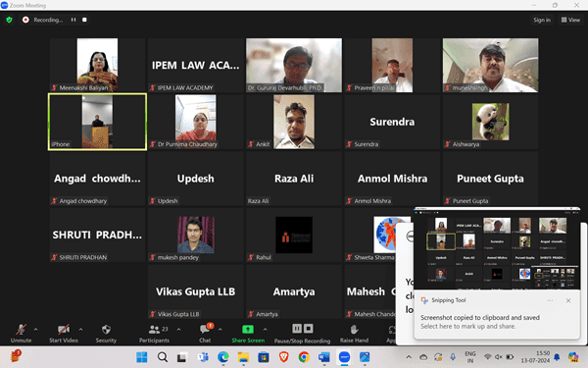588x368 pixels.
Task: Open Snipping Tool notification options (three dots)
Action: (x=550, y=300)
